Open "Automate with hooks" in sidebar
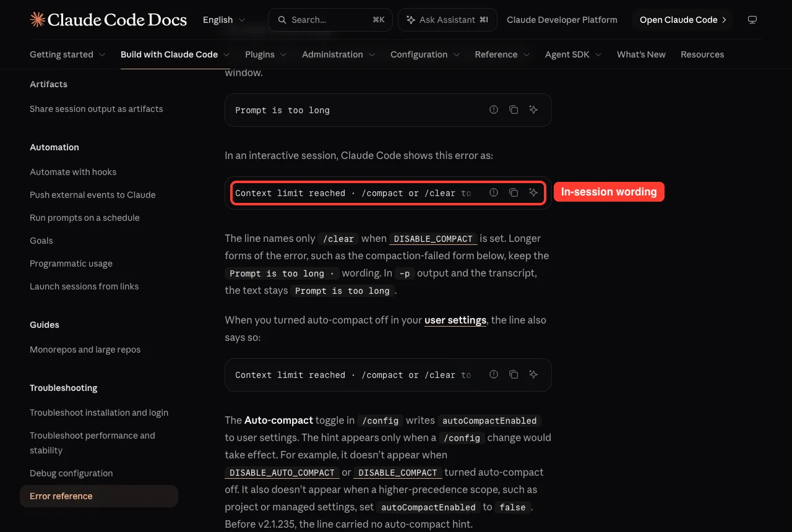 (73, 172)
